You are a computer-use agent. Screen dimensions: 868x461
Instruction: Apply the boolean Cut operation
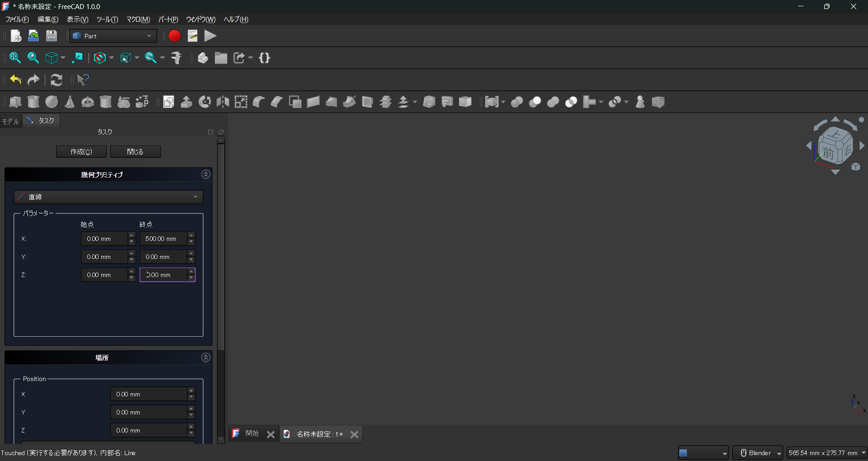tap(535, 102)
